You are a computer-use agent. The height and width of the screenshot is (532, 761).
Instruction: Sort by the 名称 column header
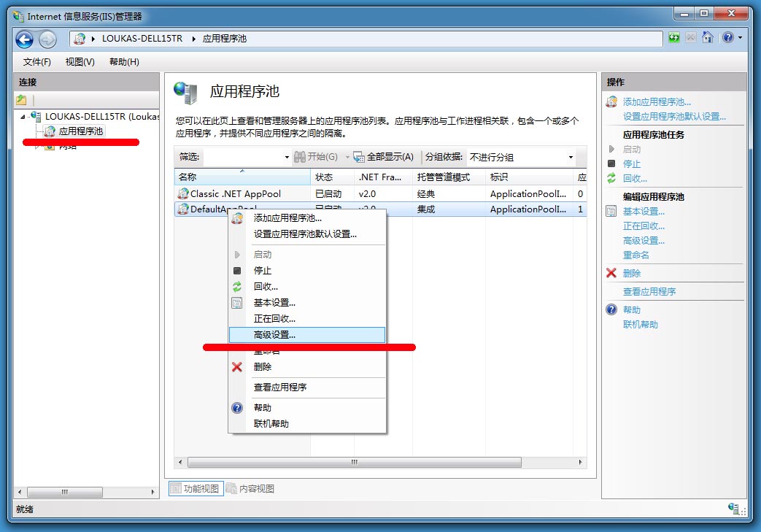[242, 177]
